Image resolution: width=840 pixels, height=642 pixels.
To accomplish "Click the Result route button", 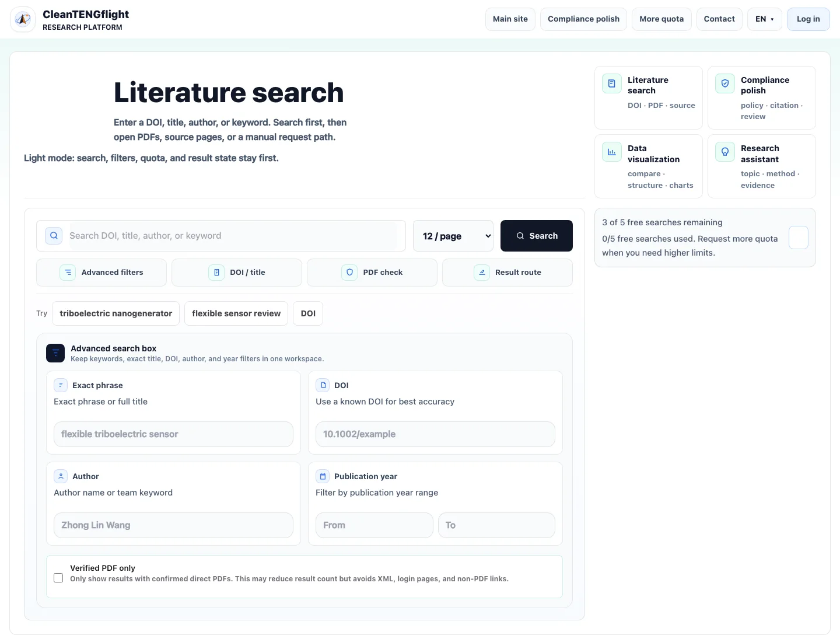I will click(508, 273).
